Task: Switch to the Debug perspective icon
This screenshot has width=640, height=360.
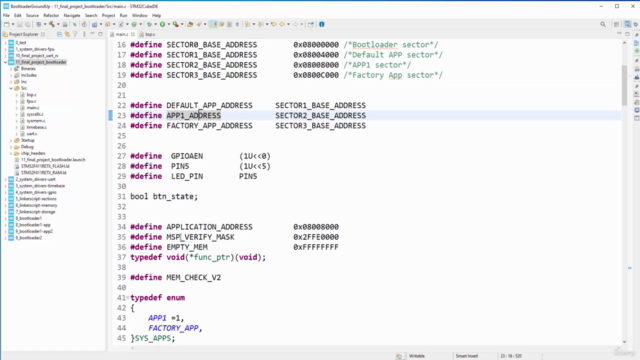Action: pyautogui.click(x=636, y=24)
